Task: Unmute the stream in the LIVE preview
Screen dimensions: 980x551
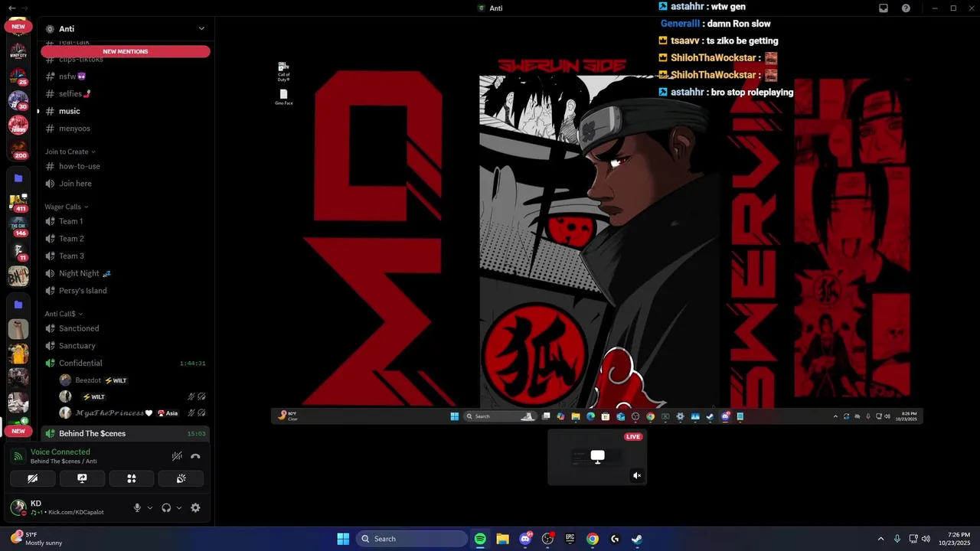Action: pyautogui.click(x=636, y=475)
